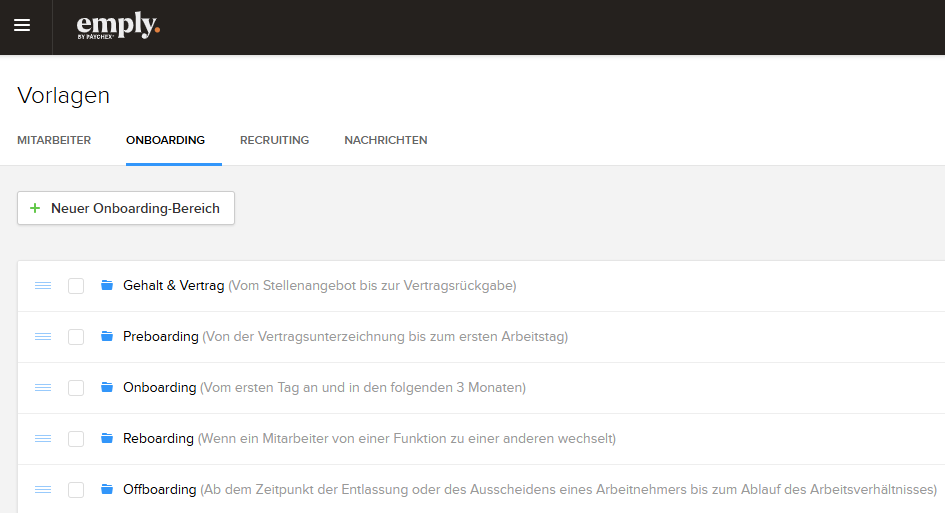Open the hamburger navigation menu
The height and width of the screenshot is (513, 945).
click(22, 25)
